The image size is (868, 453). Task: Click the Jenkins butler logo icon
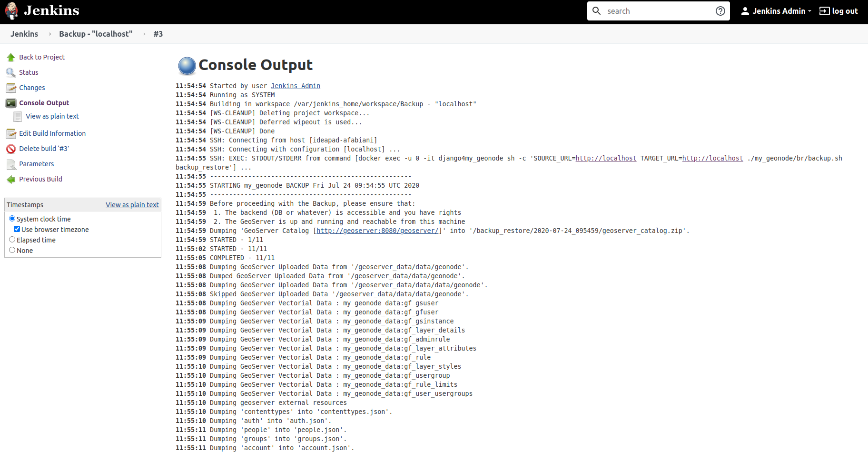point(11,11)
